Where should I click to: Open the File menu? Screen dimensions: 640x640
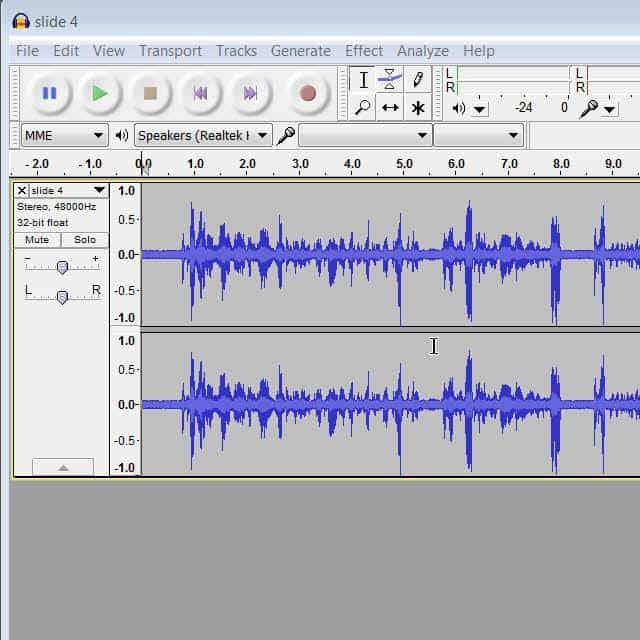click(x=27, y=51)
